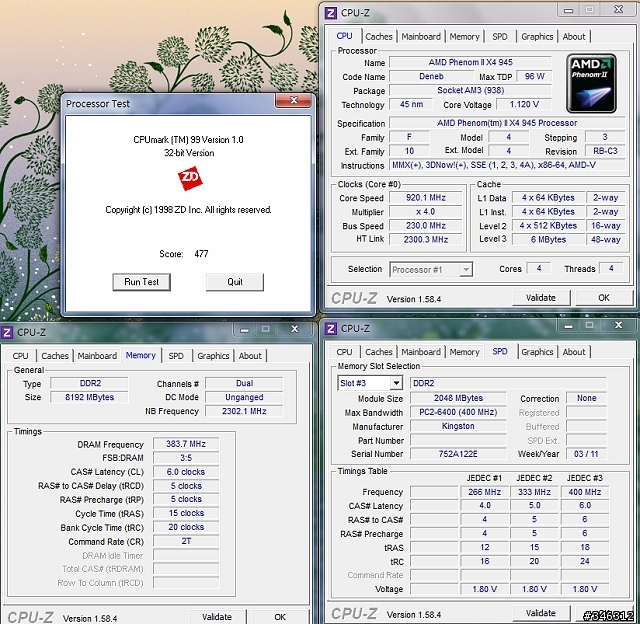Minimize the Memory CPU-Z window
640x624 pixels.
coord(244,330)
